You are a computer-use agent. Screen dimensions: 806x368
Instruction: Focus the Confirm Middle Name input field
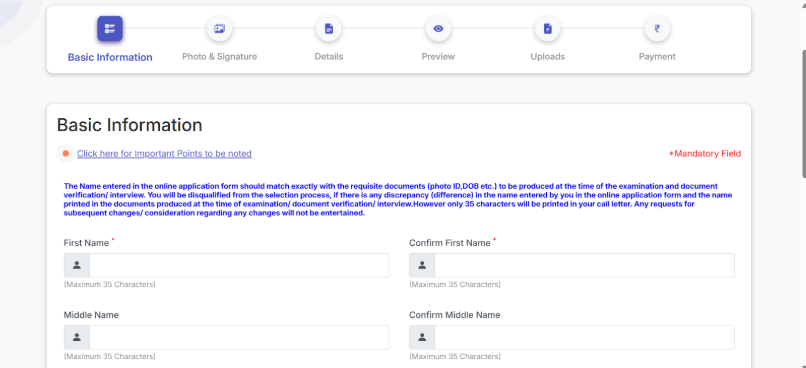[584, 337]
